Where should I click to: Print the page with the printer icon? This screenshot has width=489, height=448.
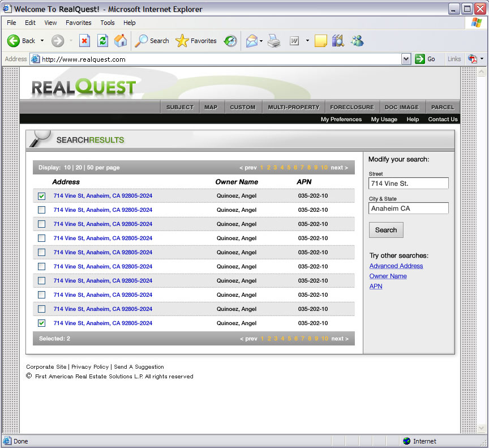(274, 41)
